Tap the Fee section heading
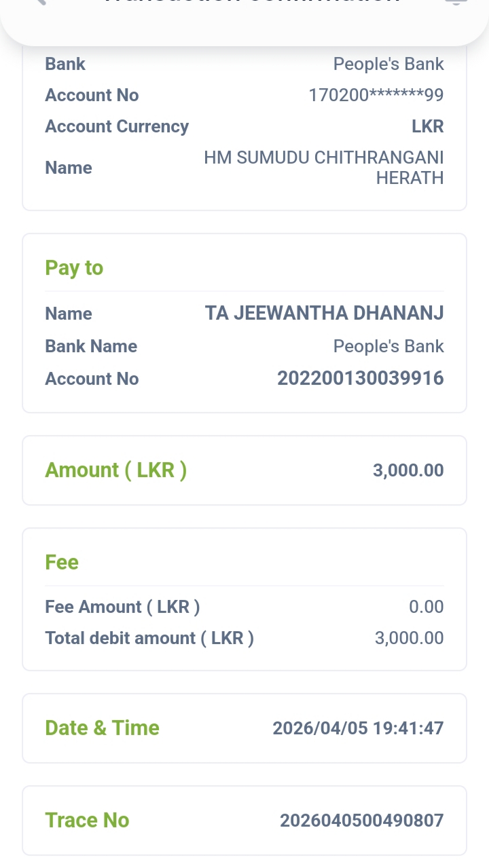This screenshot has height=868, width=489. pyautogui.click(x=62, y=563)
